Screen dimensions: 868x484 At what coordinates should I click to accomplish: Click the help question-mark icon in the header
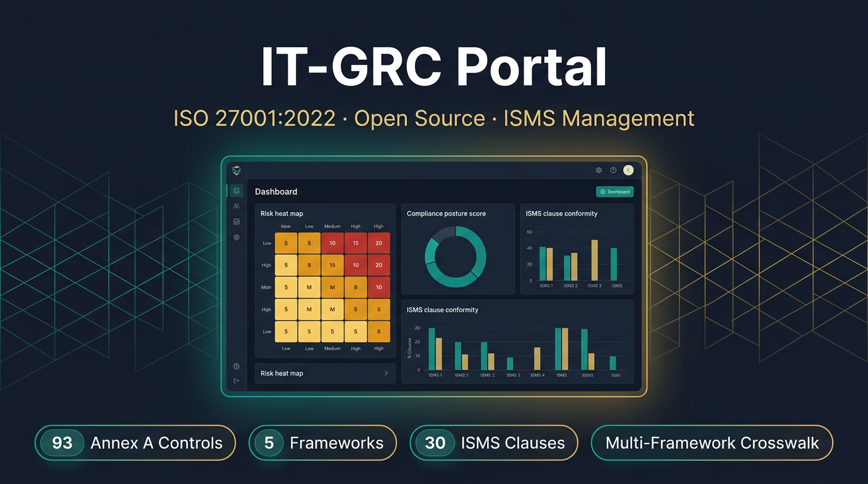point(613,170)
